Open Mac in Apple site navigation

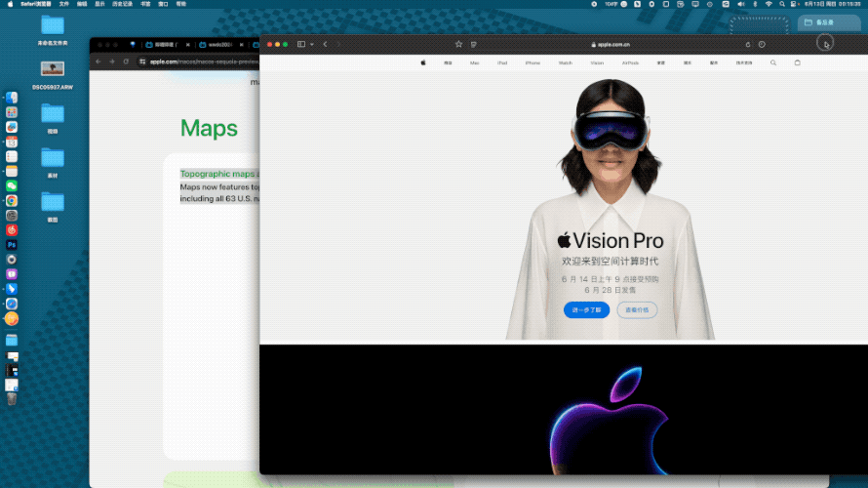pyautogui.click(x=474, y=63)
